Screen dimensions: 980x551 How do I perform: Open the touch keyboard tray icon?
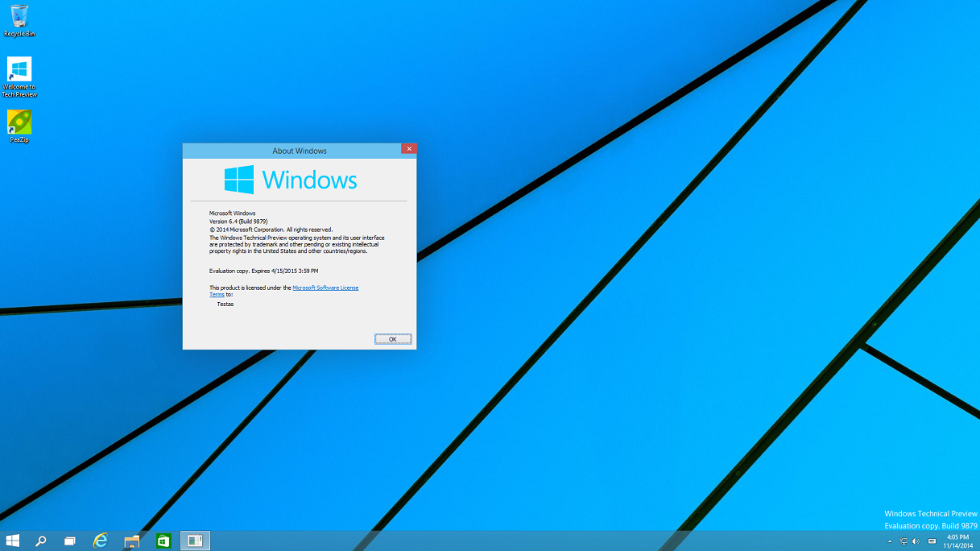tap(932, 541)
